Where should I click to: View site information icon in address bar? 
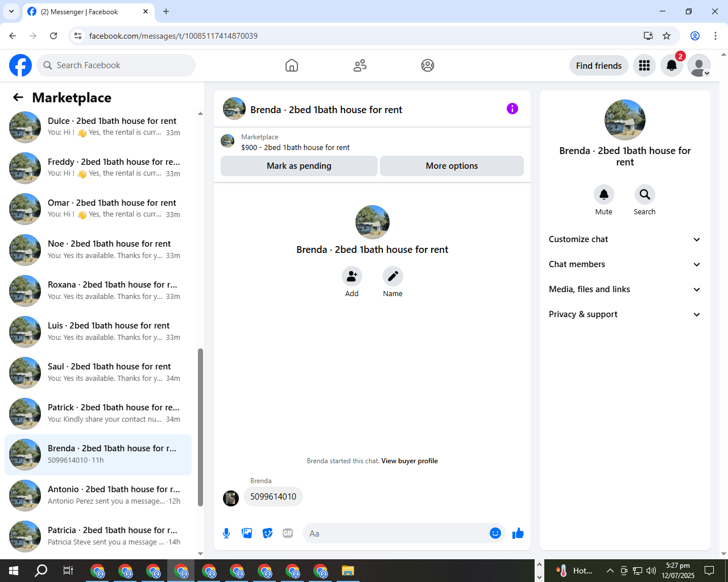pos(78,36)
